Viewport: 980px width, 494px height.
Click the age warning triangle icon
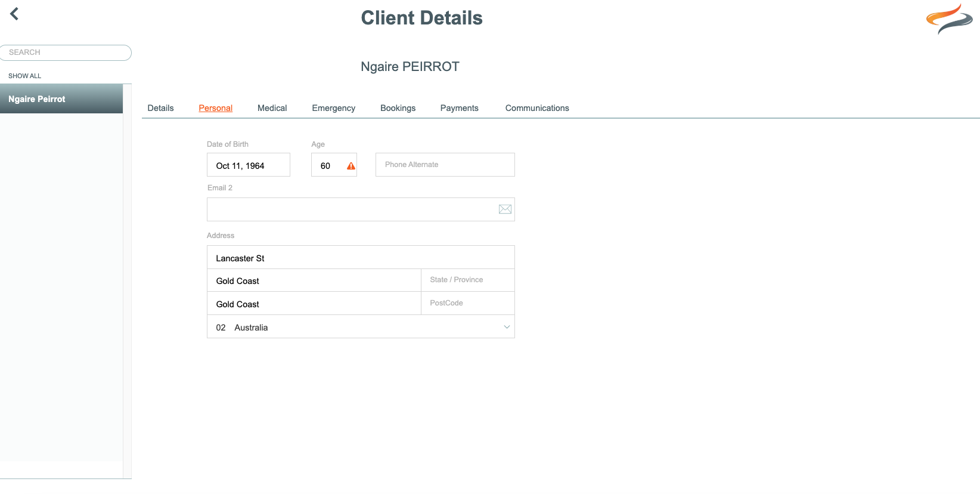(351, 166)
